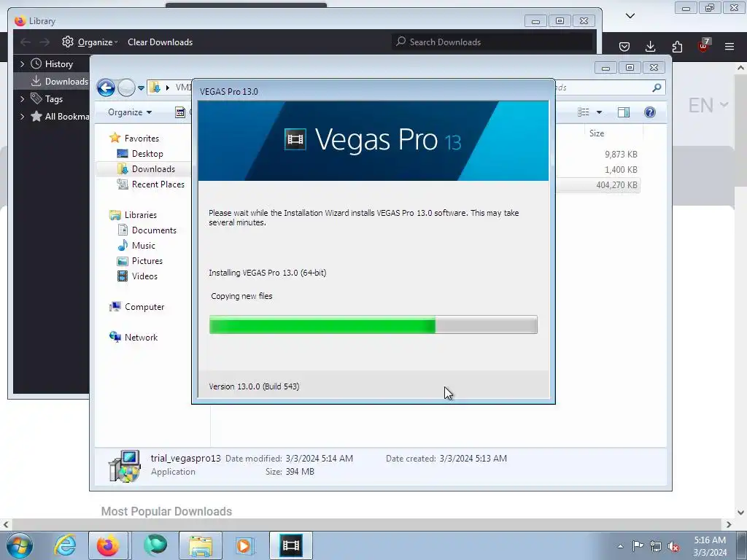
Task: Open Internet Explorer from the taskbar
Action: (65, 545)
